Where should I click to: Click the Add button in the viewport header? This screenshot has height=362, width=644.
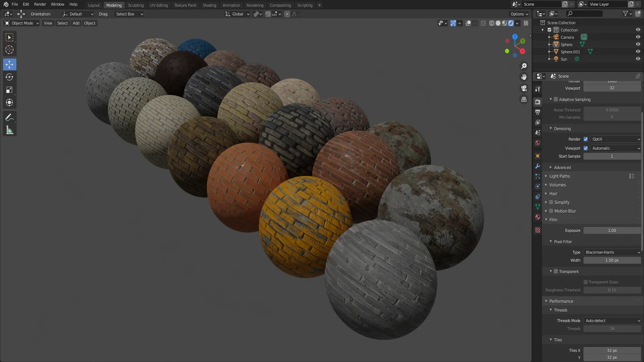click(76, 23)
